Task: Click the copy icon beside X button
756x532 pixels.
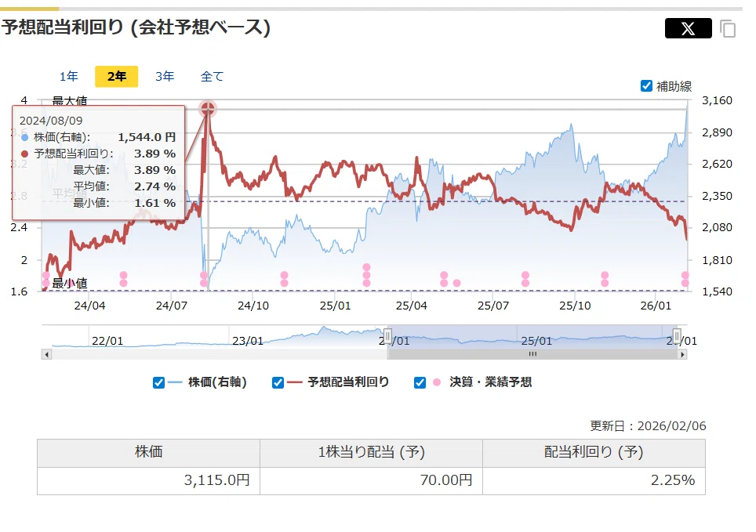Action: [x=728, y=28]
